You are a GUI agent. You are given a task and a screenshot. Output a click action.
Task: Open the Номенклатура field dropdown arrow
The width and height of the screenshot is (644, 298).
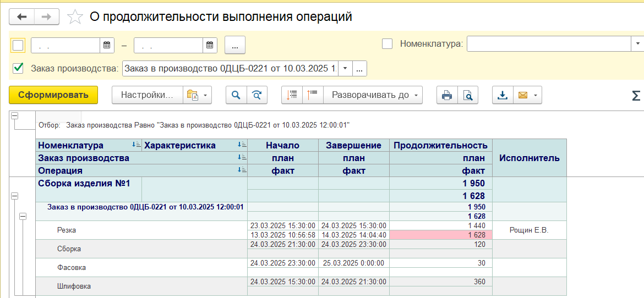pos(638,43)
